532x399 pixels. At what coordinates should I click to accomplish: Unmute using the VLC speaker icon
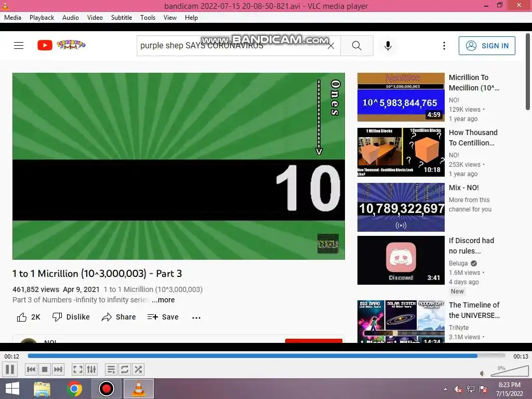point(483,373)
